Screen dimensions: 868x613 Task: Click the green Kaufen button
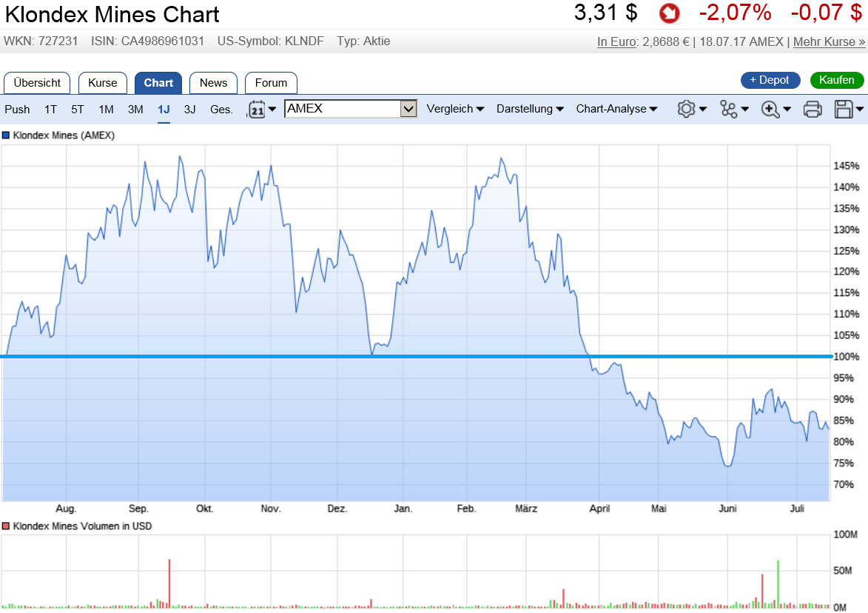pos(837,80)
